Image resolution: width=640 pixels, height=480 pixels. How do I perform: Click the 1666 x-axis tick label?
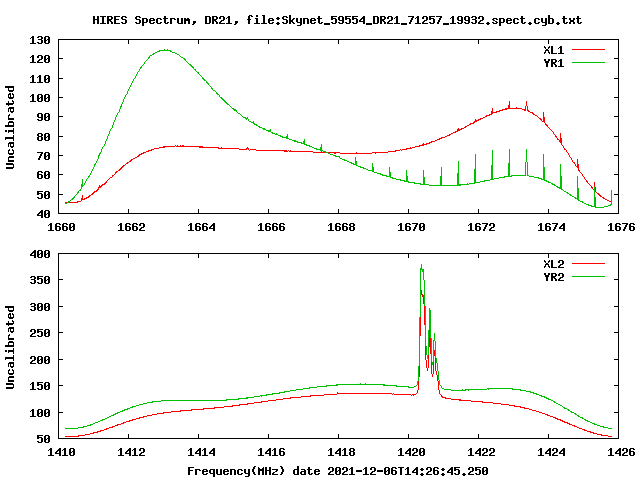click(271, 227)
